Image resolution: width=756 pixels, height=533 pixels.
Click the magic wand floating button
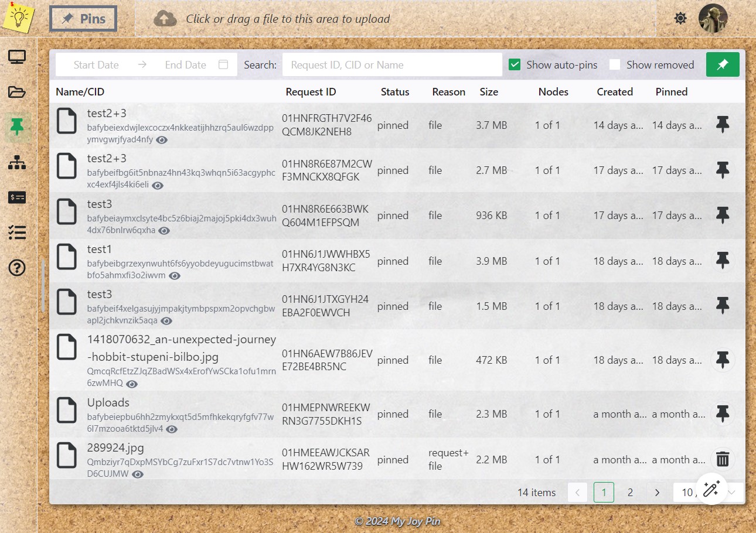711,488
